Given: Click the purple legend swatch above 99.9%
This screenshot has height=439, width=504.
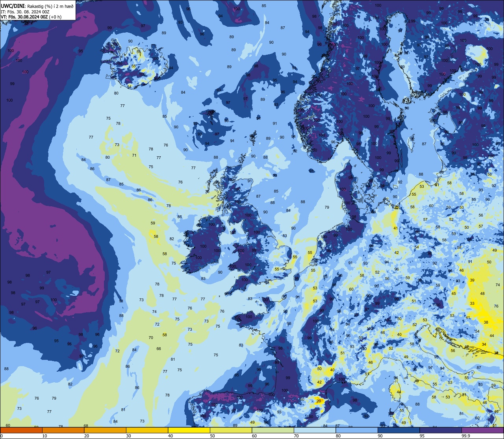Looking at the screenshot, I should [482, 430].
